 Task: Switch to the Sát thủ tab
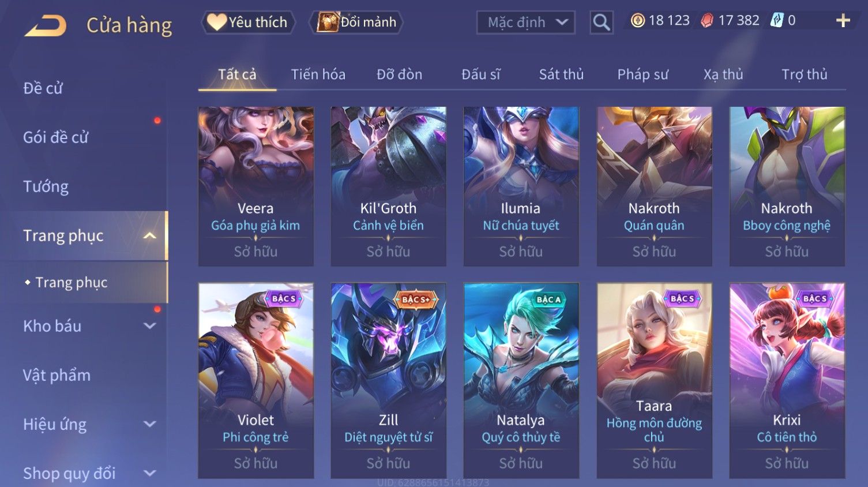coord(561,74)
